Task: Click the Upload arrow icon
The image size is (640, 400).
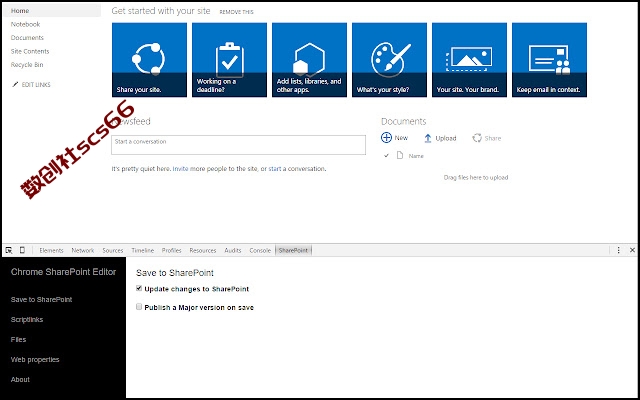Action: tap(427, 138)
